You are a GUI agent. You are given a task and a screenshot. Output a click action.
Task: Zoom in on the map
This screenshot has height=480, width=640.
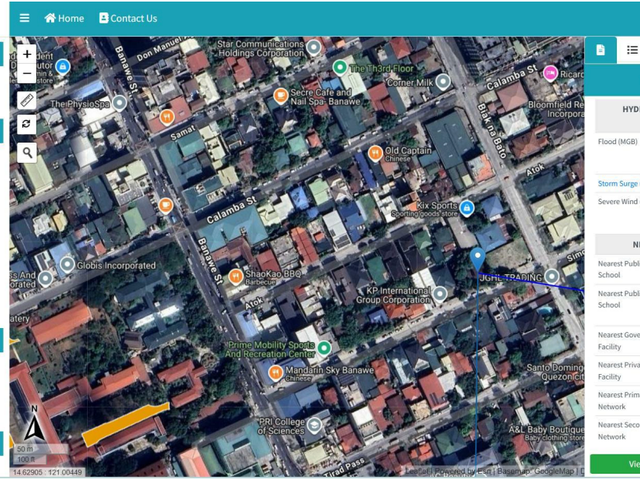pos(27,54)
